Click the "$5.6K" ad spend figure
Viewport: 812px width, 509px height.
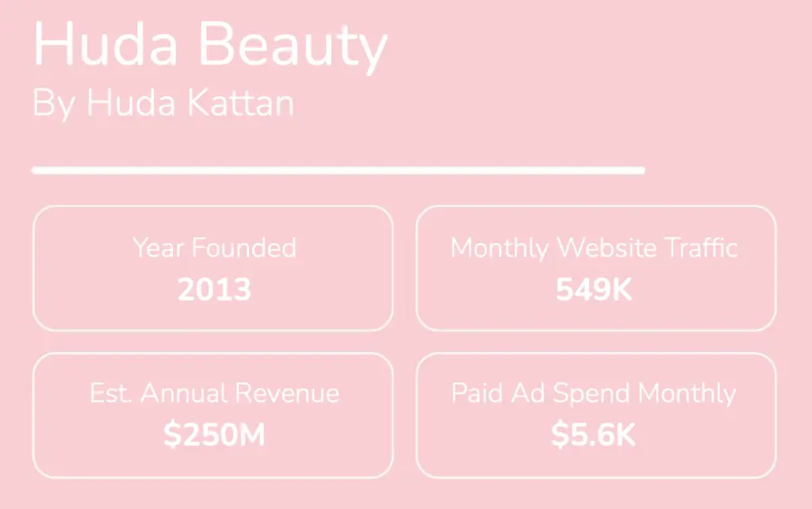click(594, 435)
